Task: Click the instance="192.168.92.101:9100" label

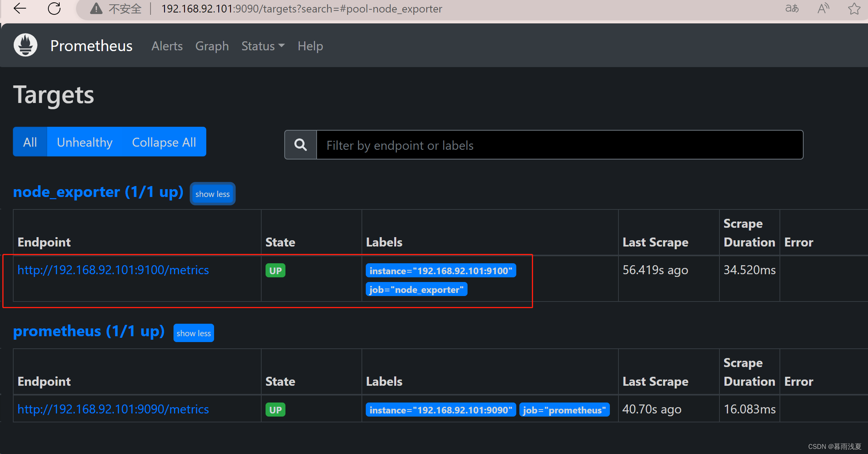Action: (441, 271)
